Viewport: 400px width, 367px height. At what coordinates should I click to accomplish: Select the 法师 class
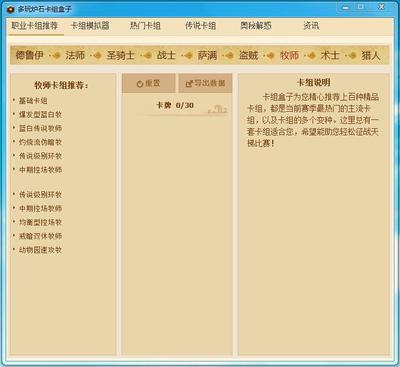75,55
